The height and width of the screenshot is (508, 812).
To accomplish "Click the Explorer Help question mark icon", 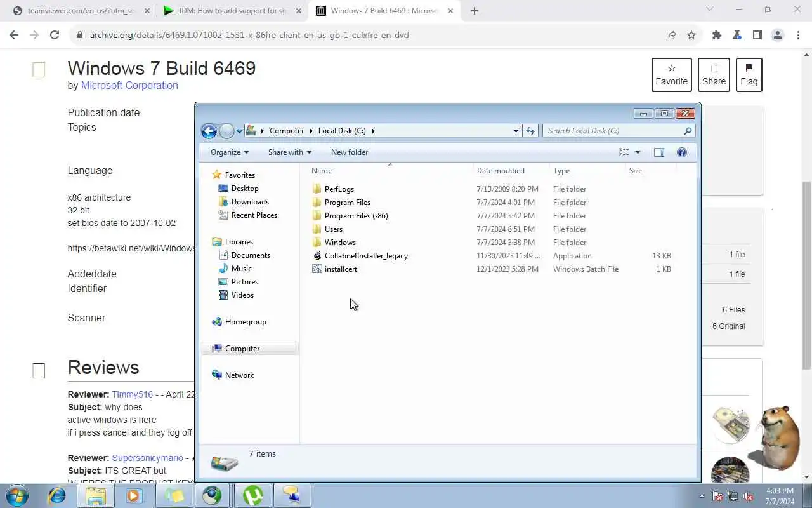I will (682, 152).
